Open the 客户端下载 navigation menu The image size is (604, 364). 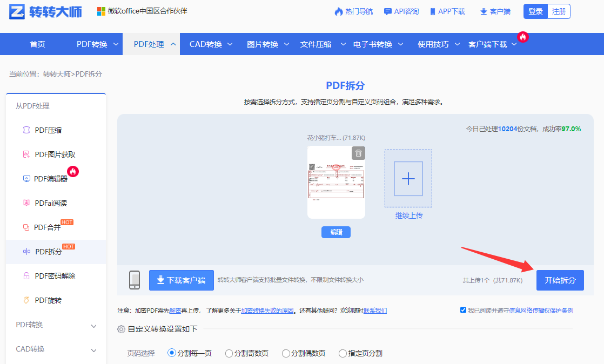[488, 44]
